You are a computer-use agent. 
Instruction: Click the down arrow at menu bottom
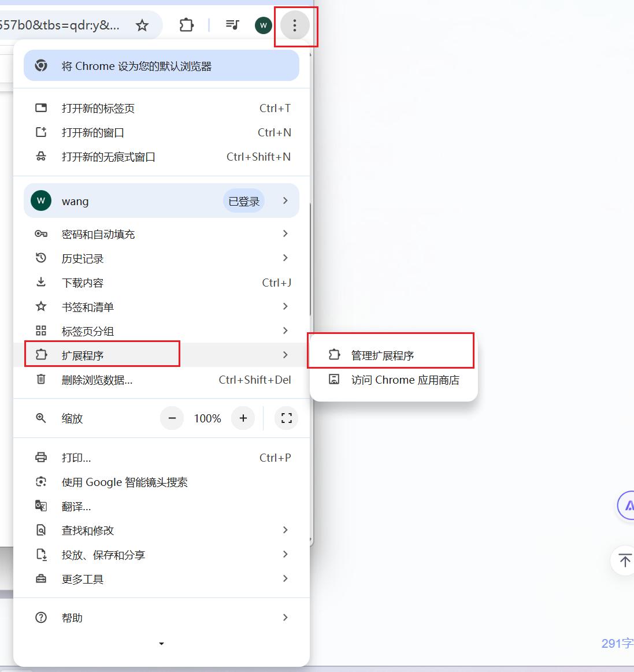(x=161, y=644)
